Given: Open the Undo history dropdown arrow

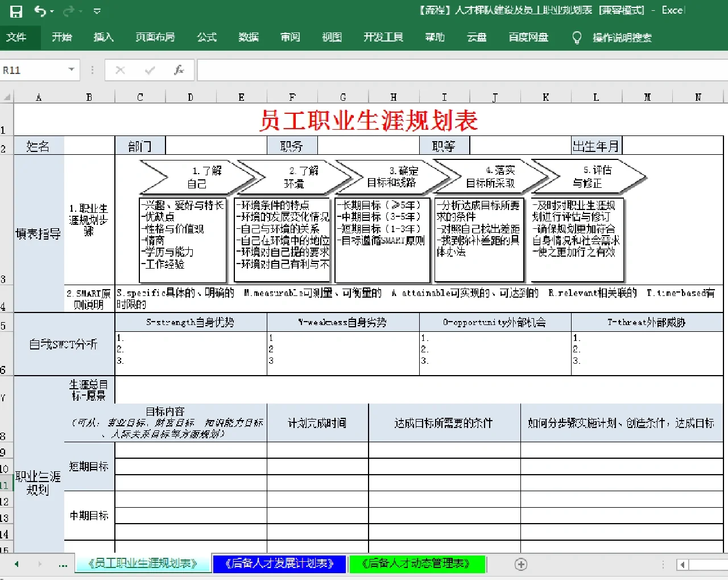Looking at the screenshot, I should coord(52,11).
